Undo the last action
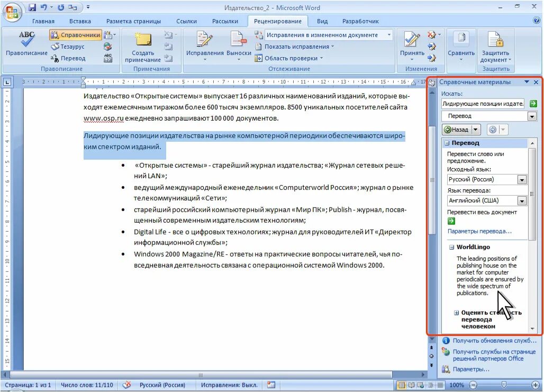 (44, 7)
